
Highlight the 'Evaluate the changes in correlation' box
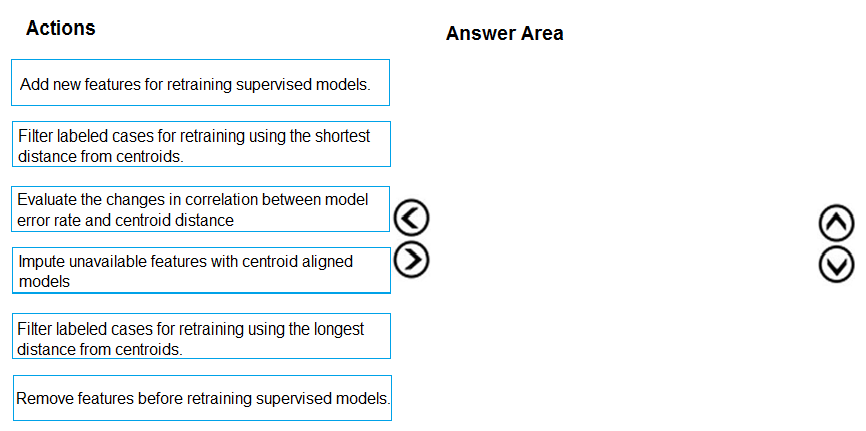tap(202, 210)
